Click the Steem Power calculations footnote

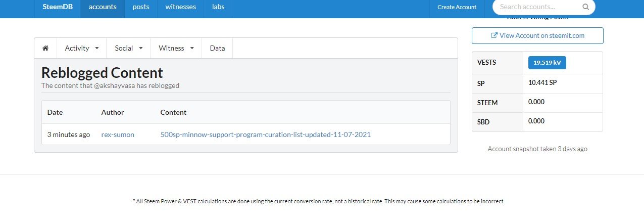click(319, 201)
